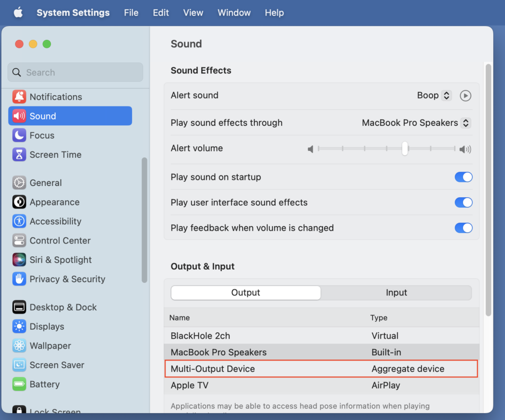Click the Control Center icon
Image resolution: width=505 pixels, height=420 pixels.
point(19,241)
